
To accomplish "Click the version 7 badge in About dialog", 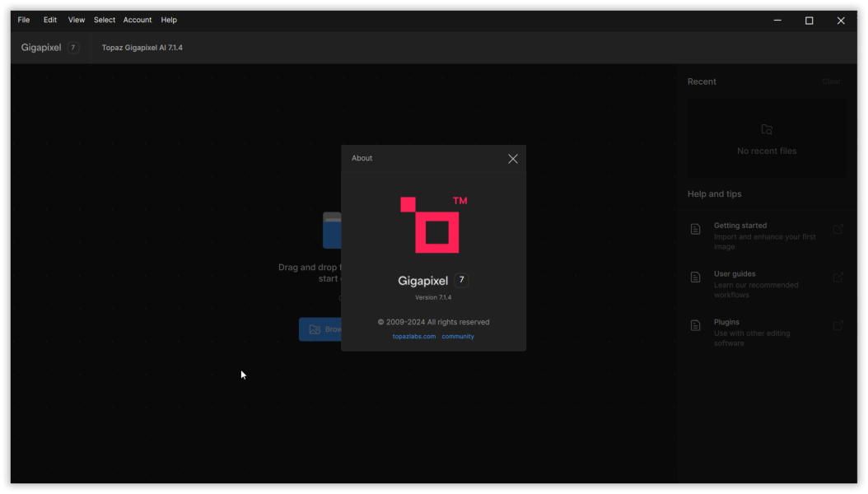I will click(462, 280).
